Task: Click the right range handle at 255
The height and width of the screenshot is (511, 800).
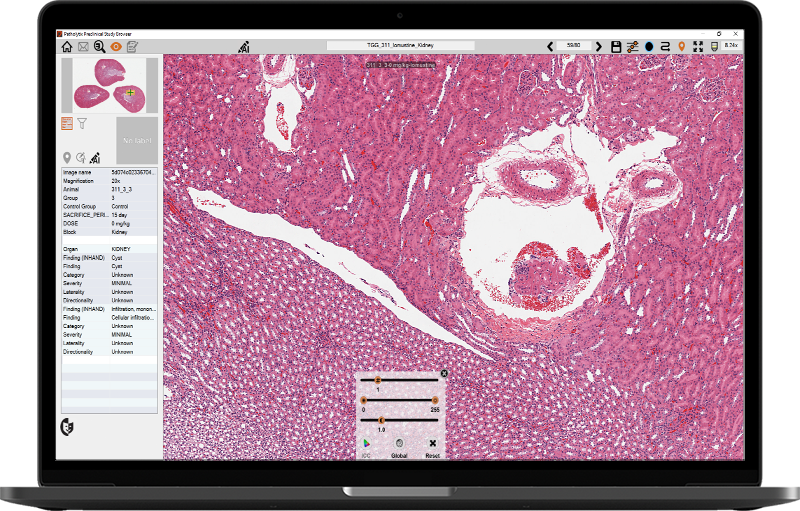Action: point(435,400)
